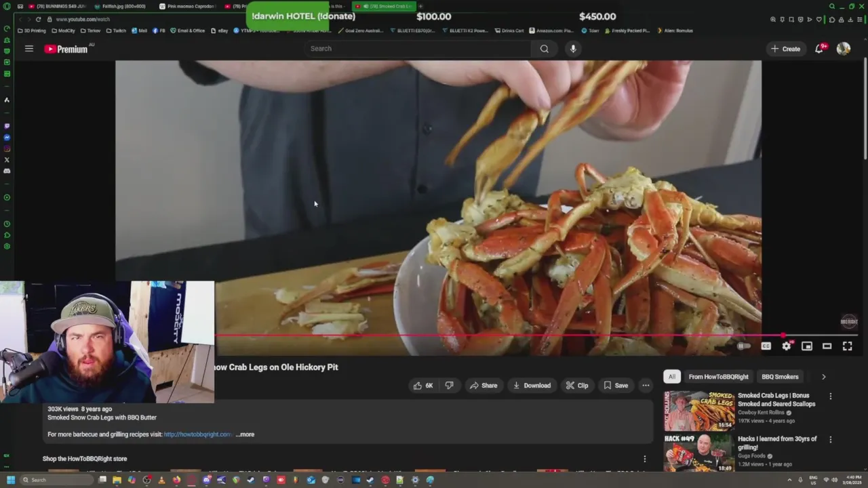Click the search magnifier button
The height and width of the screenshot is (488, 868).
544,49
